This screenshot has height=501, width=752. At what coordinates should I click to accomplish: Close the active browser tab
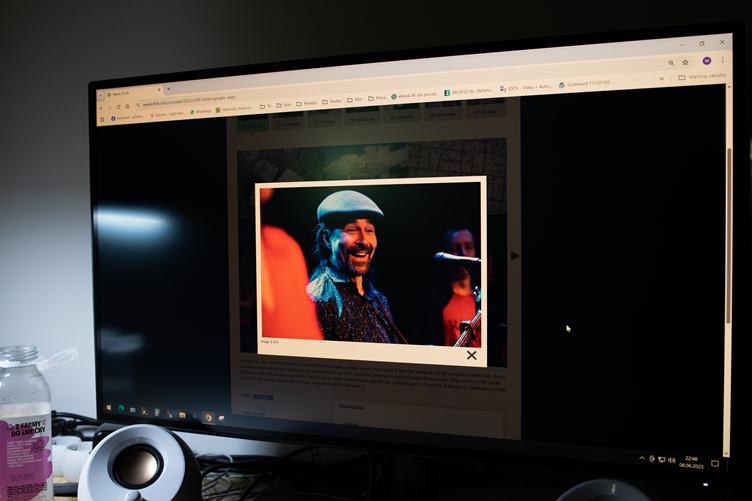[159, 90]
